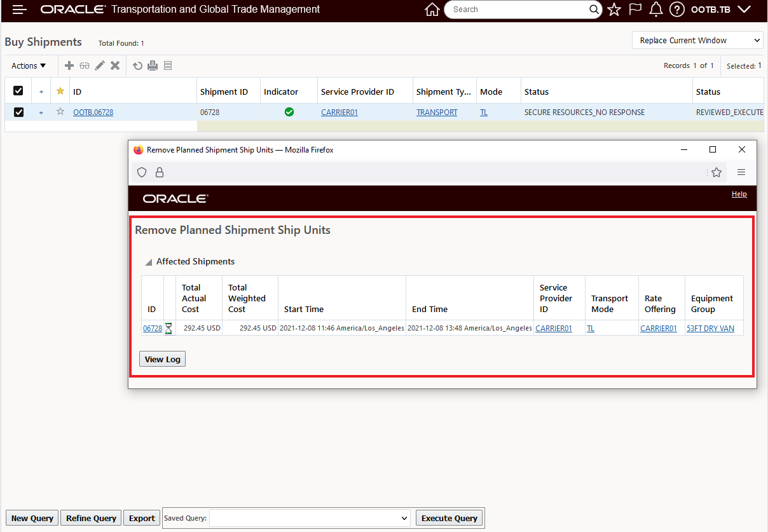Collapse the Affected Shipments section
The image size is (768, 532).
148,262
